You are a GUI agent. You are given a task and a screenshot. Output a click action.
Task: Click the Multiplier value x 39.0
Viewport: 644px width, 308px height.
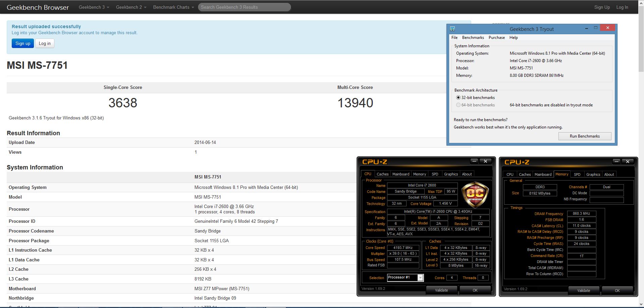point(403,254)
